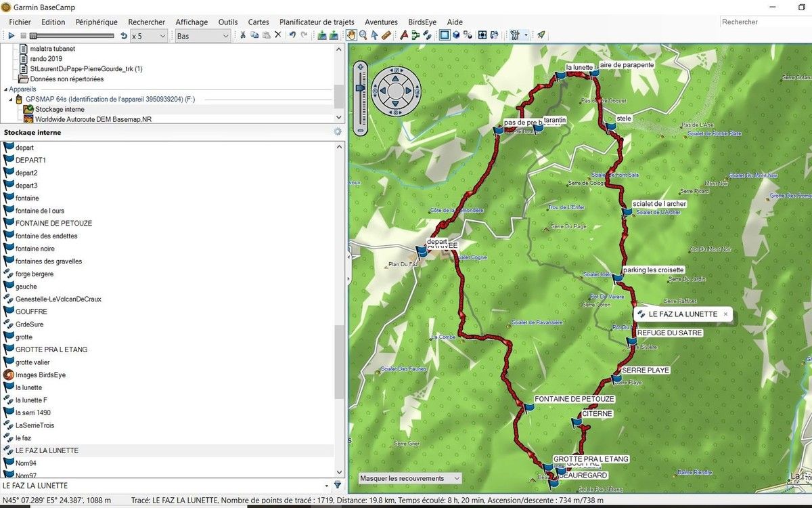812x508 pixels.
Task: Open the playback speed x 5 dropdown
Action: click(x=148, y=35)
